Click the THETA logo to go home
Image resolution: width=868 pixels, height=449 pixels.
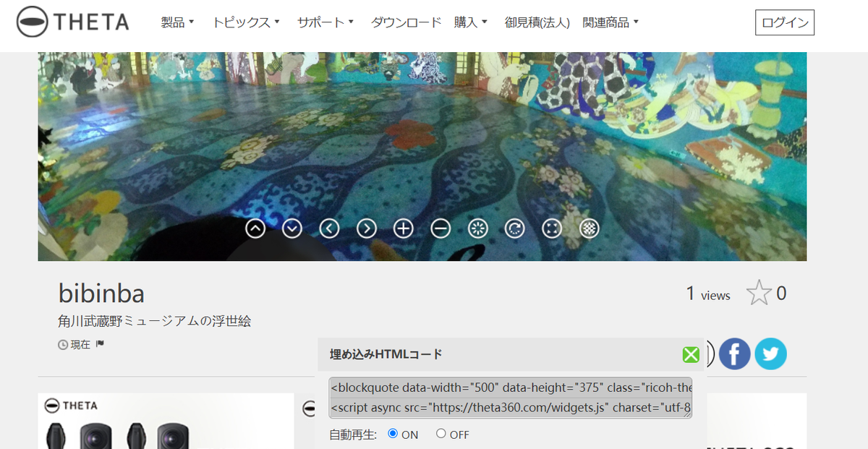(71, 22)
